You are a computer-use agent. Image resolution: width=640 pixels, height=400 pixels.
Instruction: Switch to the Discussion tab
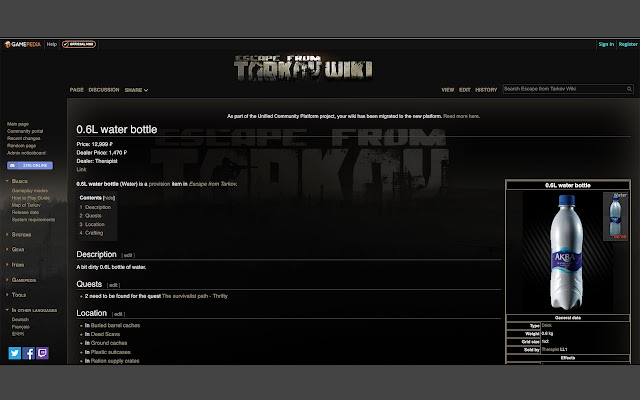(104, 90)
